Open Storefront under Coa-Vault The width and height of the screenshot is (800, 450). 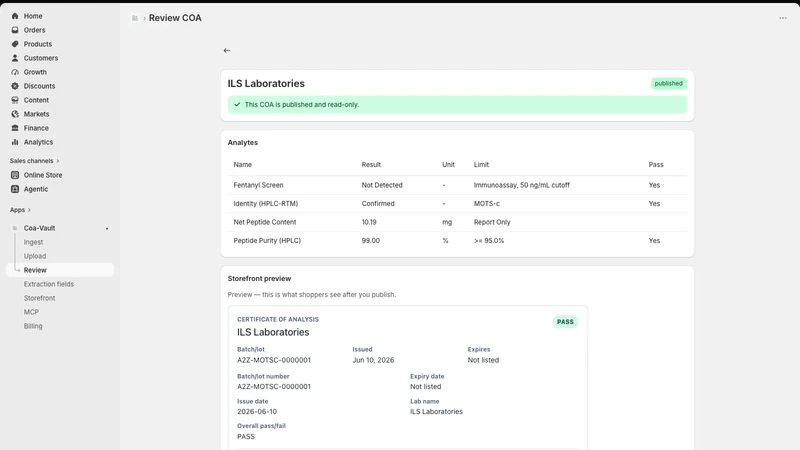point(39,298)
